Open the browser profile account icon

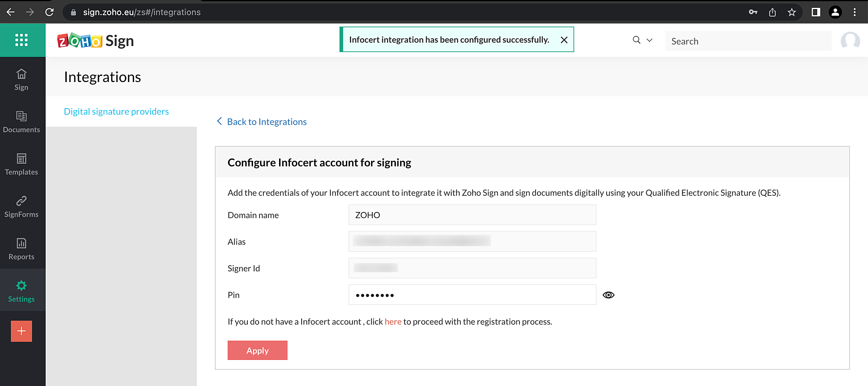pyautogui.click(x=835, y=12)
